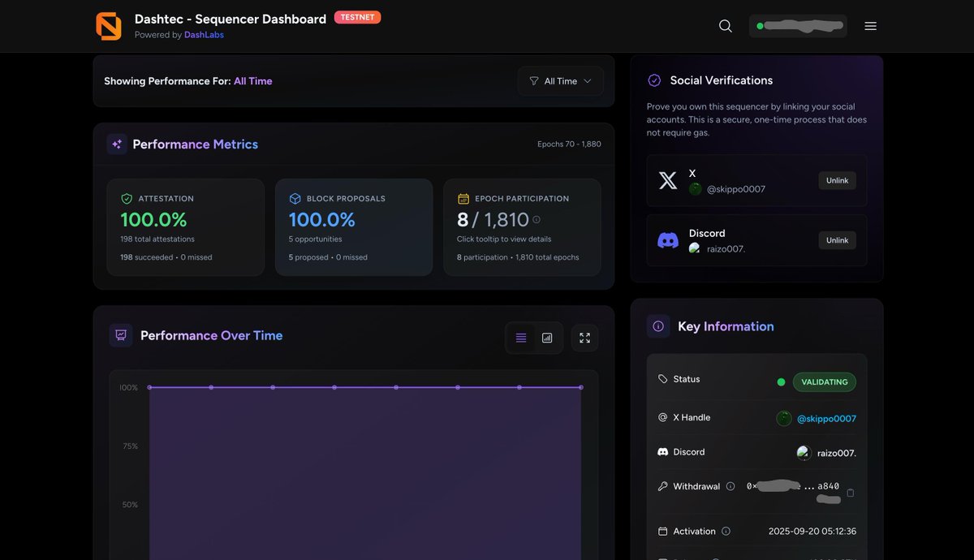Click the X Handle at-sign icon
974x560 pixels.
pyautogui.click(x=663, y=417)
